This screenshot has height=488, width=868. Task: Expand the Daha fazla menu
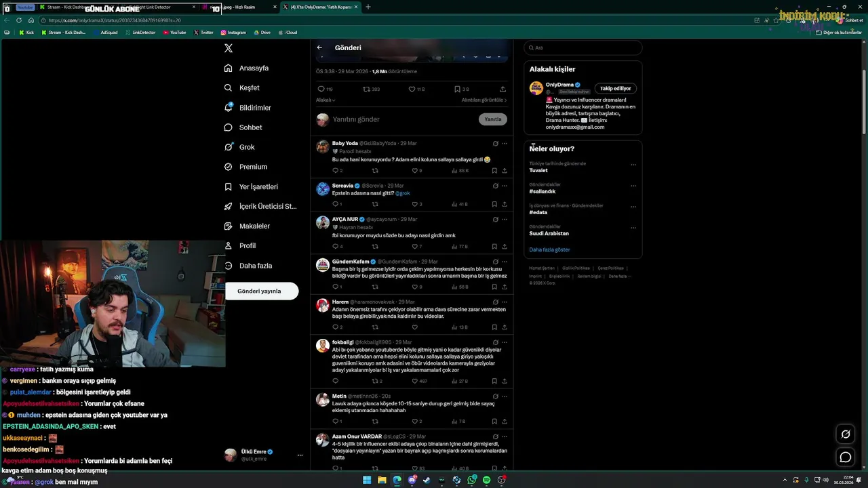click(x=248, y=266)
